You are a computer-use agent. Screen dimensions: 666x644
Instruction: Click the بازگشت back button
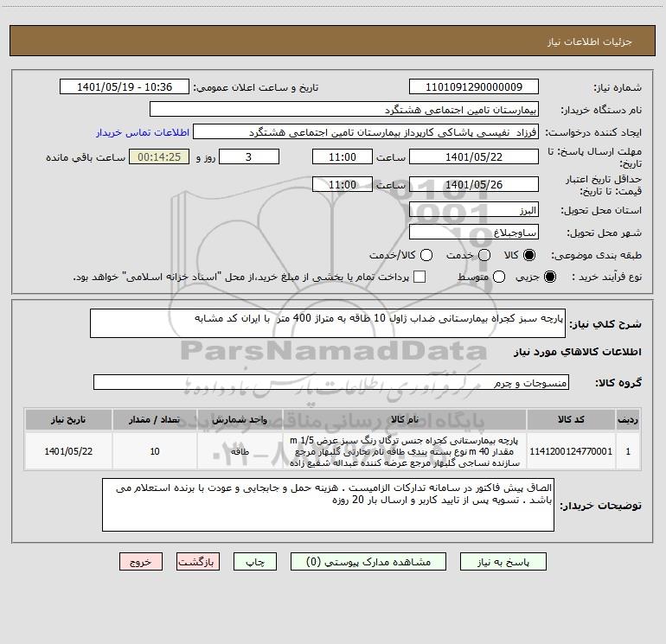[x=198, y=562]
